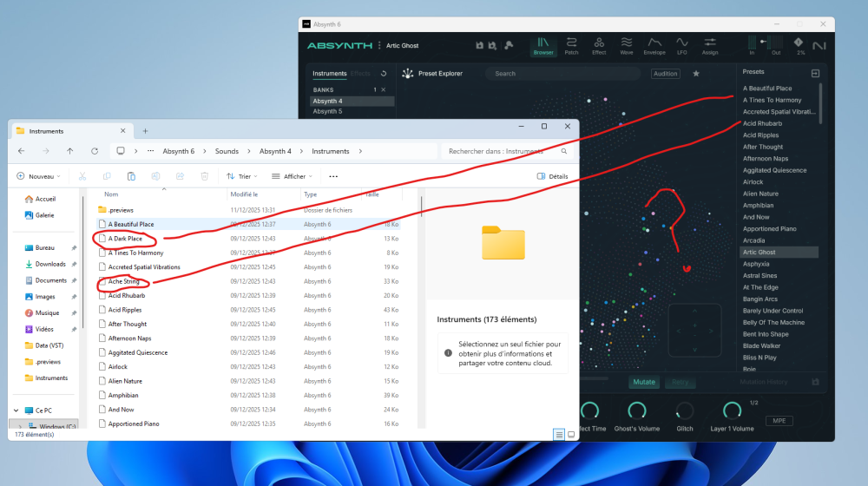868x486 pixels.
Task: Click the Instruments tab in File Explorer
Action: coord(71,131)
